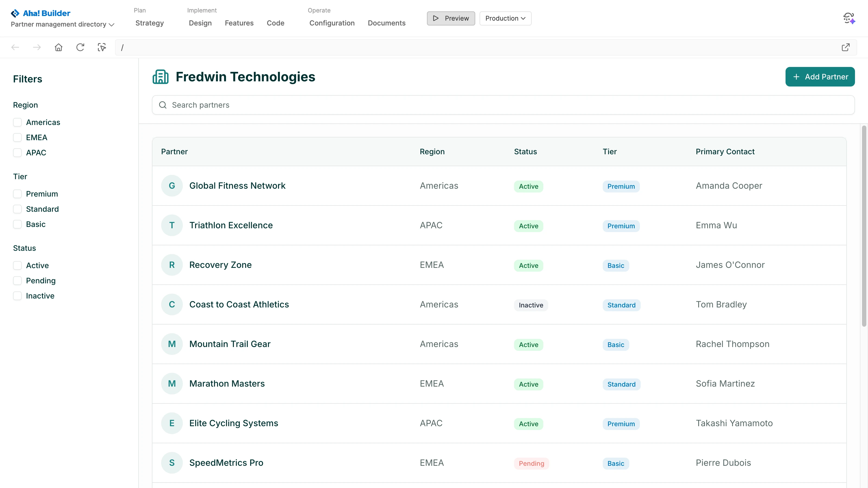
Task: Check the APAC region filter
Action: click(17, 153)
